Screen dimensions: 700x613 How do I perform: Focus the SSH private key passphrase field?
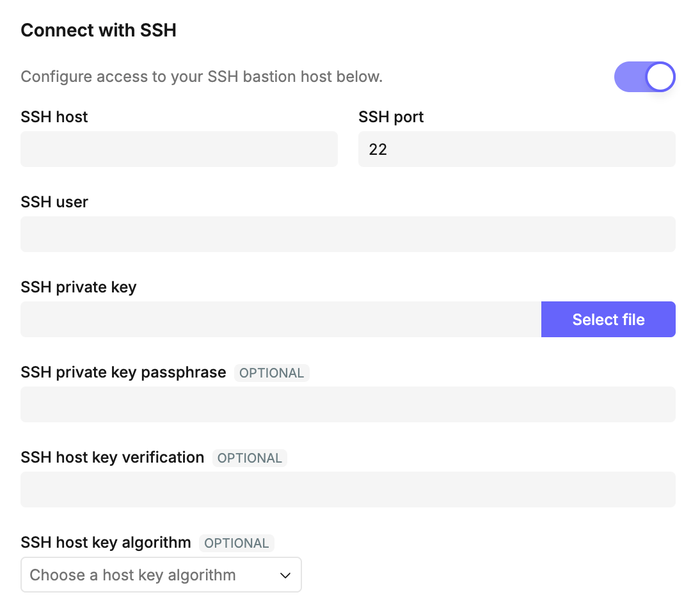[348, 404]
